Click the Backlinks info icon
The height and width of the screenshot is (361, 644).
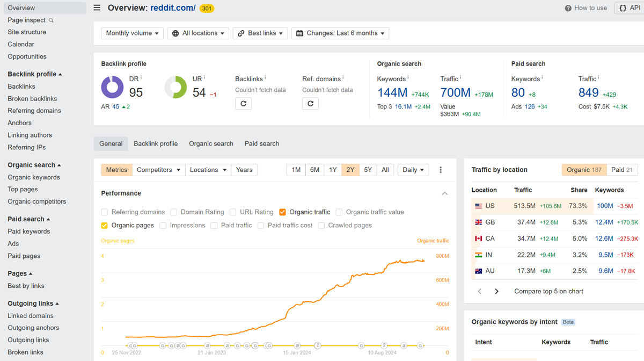pyautogui.click(x=265, y=77)
